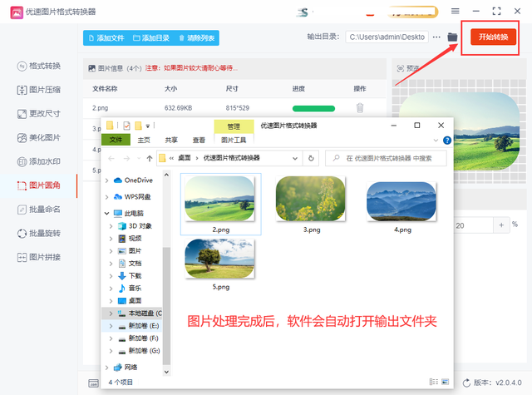Switch Explorer to large icons view

click(446, 382)
